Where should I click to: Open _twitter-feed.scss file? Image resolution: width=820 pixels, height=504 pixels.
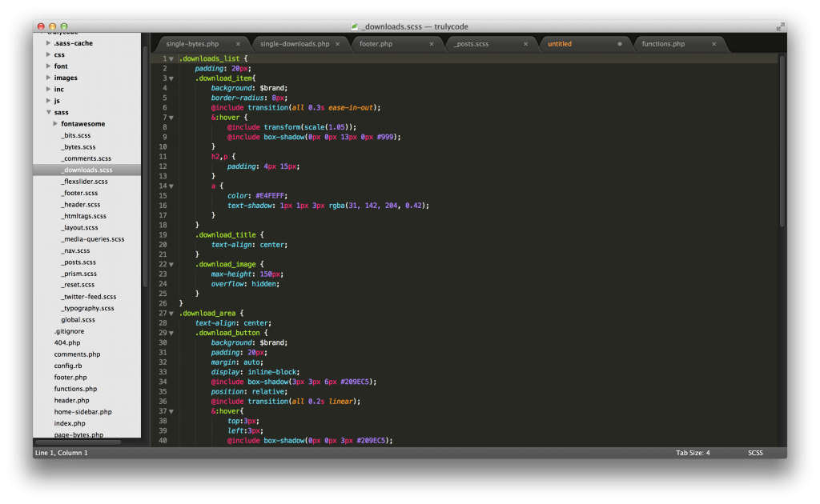89,296
